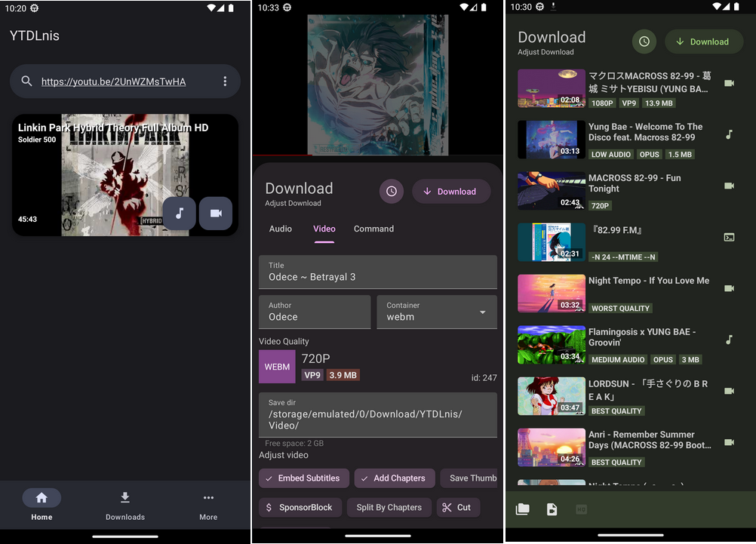Switch to the Command tab
This screenshot has height=544, width=756.
(373, 229)
